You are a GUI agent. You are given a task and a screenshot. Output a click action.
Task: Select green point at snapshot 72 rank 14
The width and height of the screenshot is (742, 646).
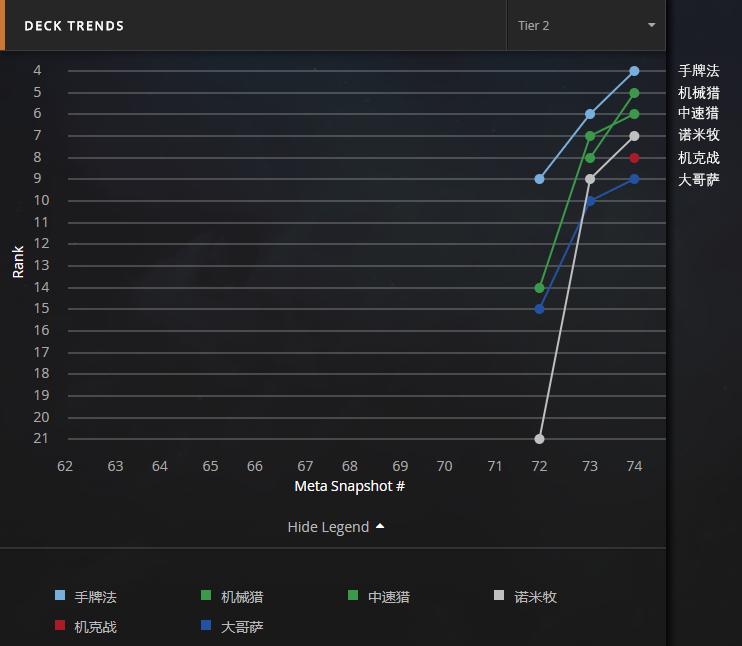click(x=539, y=288)
